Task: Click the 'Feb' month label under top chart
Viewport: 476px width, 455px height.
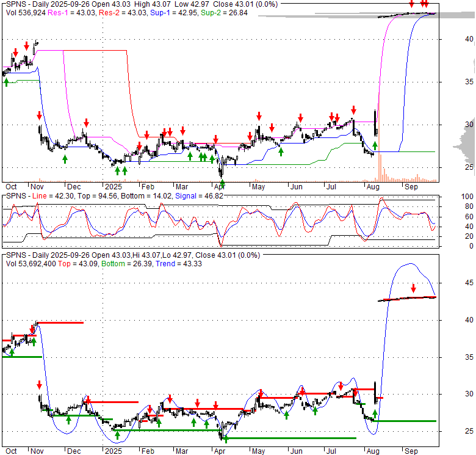Action: [148, 187]
